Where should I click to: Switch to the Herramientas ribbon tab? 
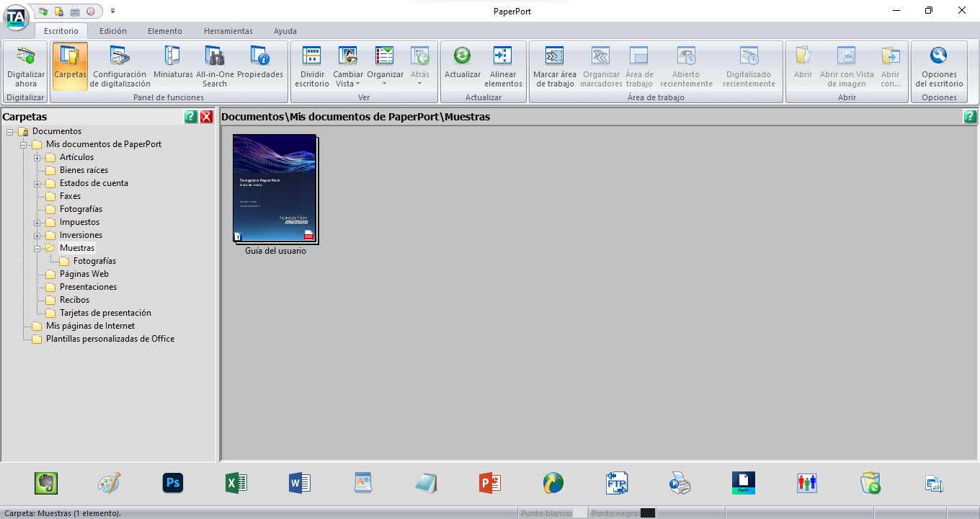[x=228, y=31]
